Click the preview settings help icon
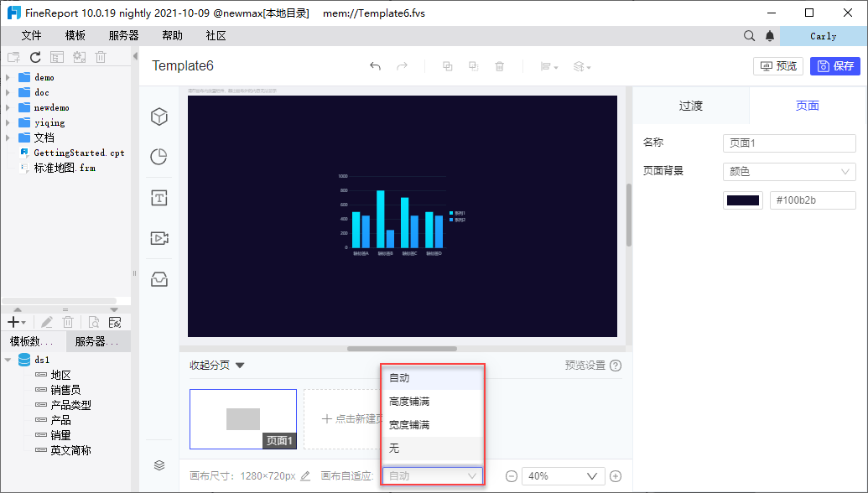 pyautogui.click(x=616, y=366)
